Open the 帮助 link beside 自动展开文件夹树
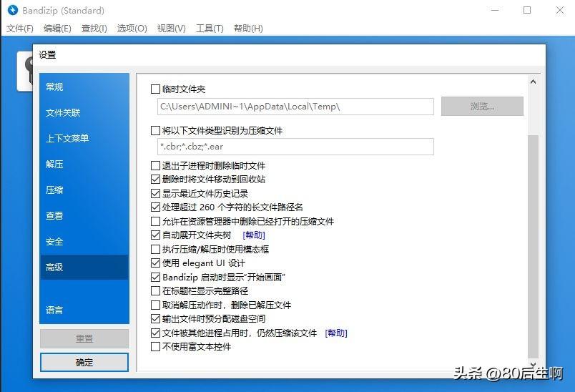The height and width of the screenshot is (392, 575). point(254,235)
